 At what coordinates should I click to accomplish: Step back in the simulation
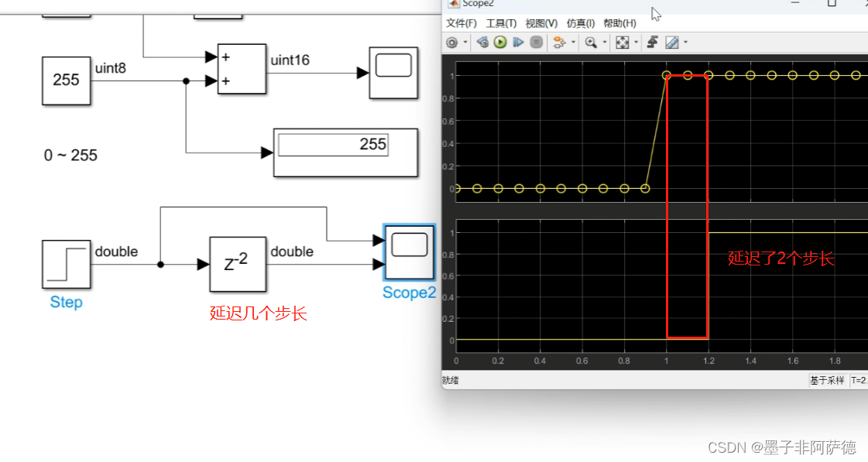[482, 43]
